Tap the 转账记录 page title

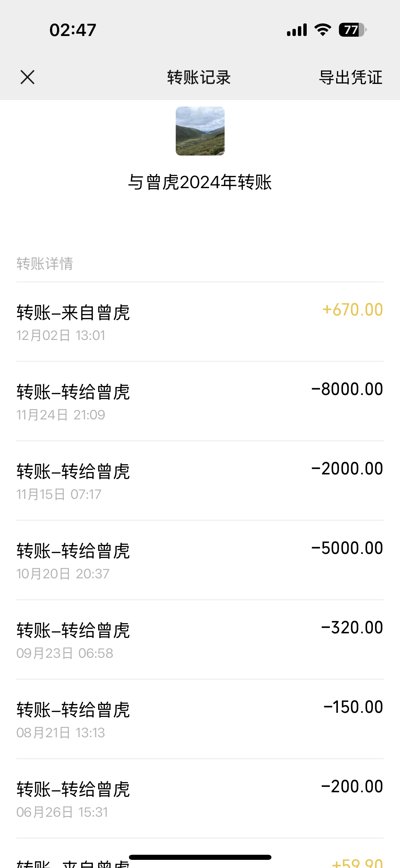[x=199, y=77]
